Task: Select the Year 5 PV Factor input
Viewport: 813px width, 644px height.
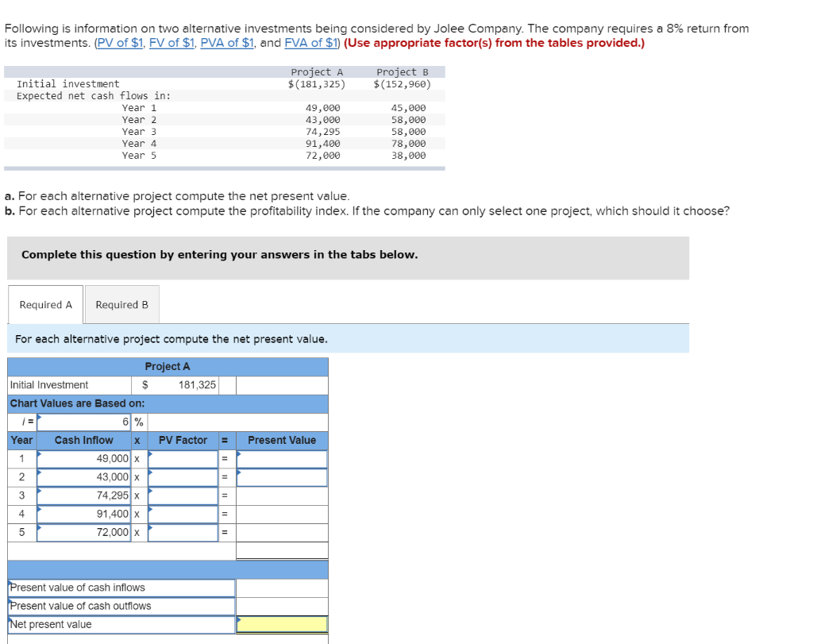Action: [x=183, y=533]
